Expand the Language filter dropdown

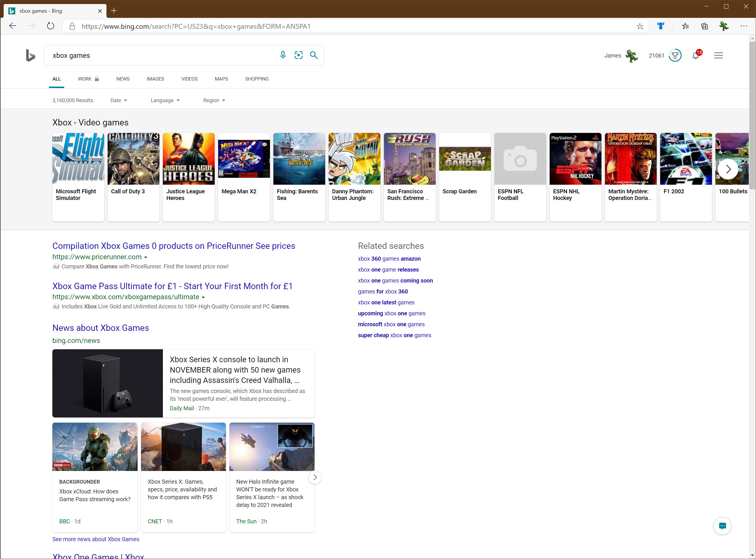tap(165, 100)
